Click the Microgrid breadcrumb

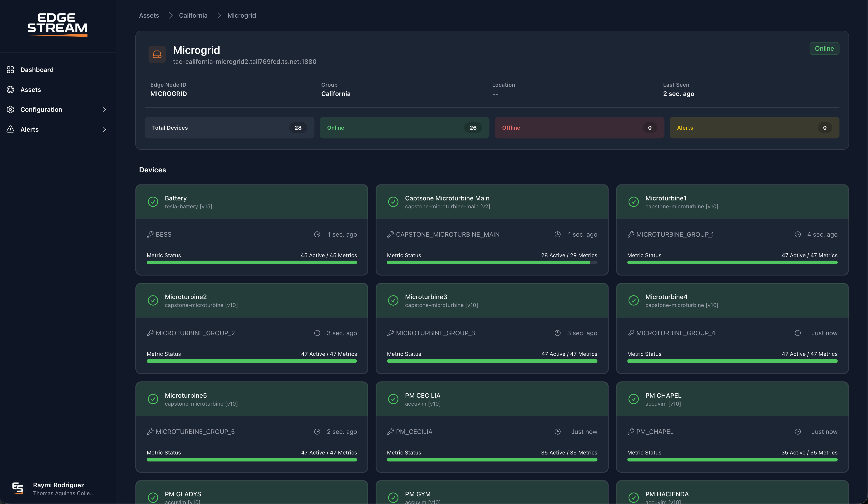(x=242, y=15)
